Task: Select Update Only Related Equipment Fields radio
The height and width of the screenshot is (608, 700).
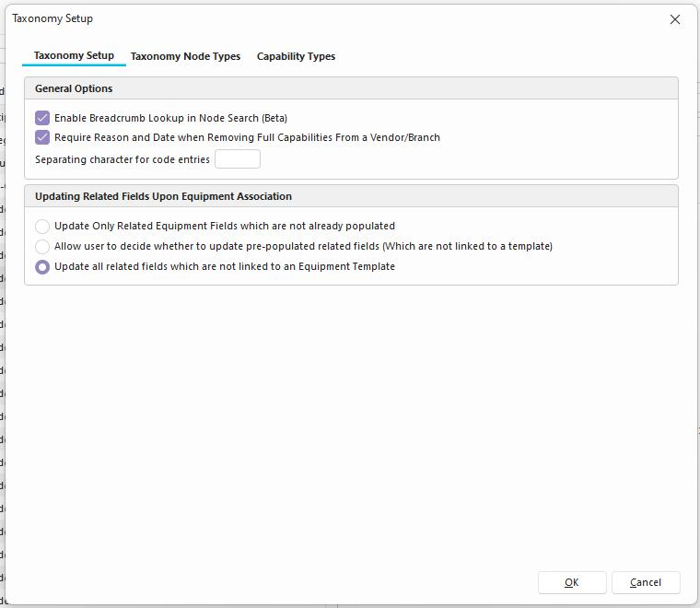Action: pos(42,226)
